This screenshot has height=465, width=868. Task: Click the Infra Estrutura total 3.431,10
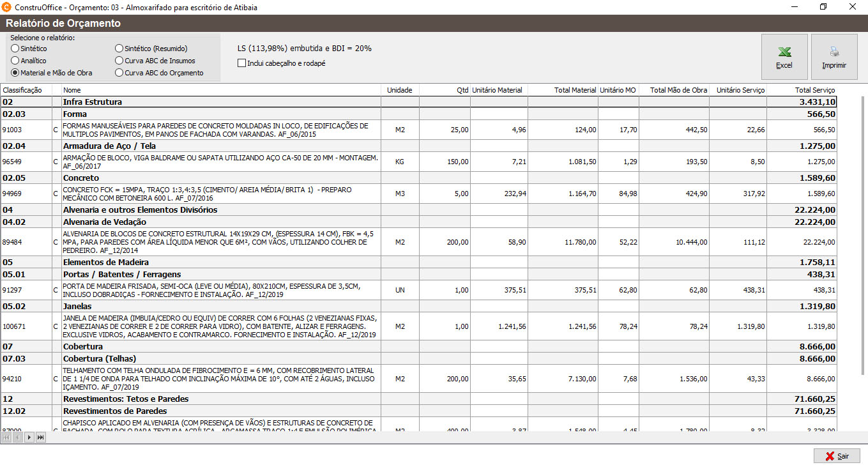pos(817,102)
